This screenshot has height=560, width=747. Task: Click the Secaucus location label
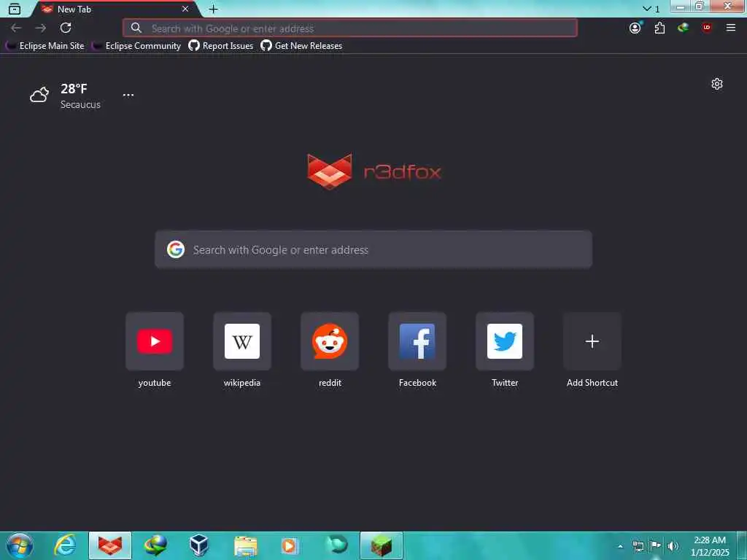[x=80, y=105]
